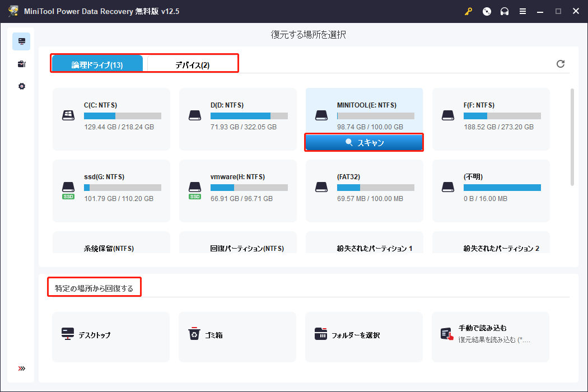
Task: Click the drive icon of D(D: NTFS)
Action: [195, 115]
